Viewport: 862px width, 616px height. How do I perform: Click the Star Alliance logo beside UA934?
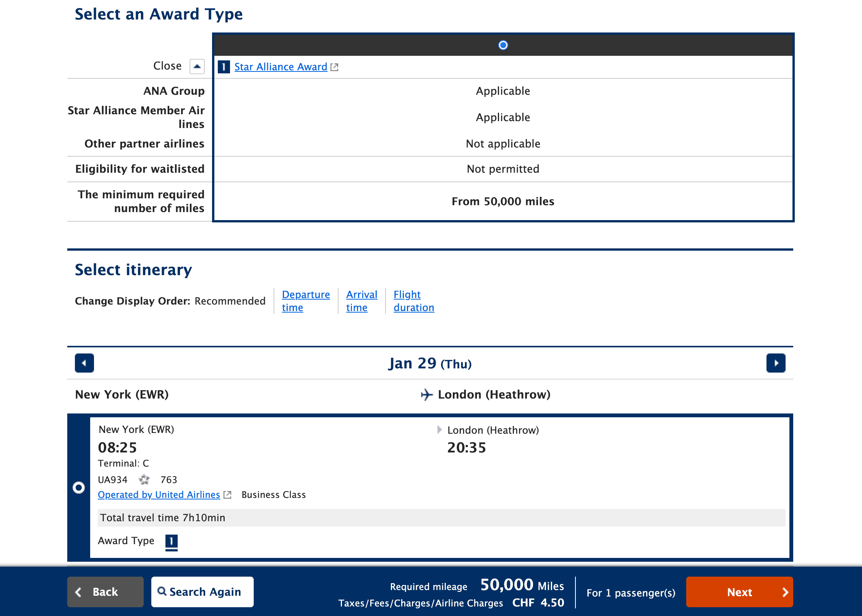144,480
